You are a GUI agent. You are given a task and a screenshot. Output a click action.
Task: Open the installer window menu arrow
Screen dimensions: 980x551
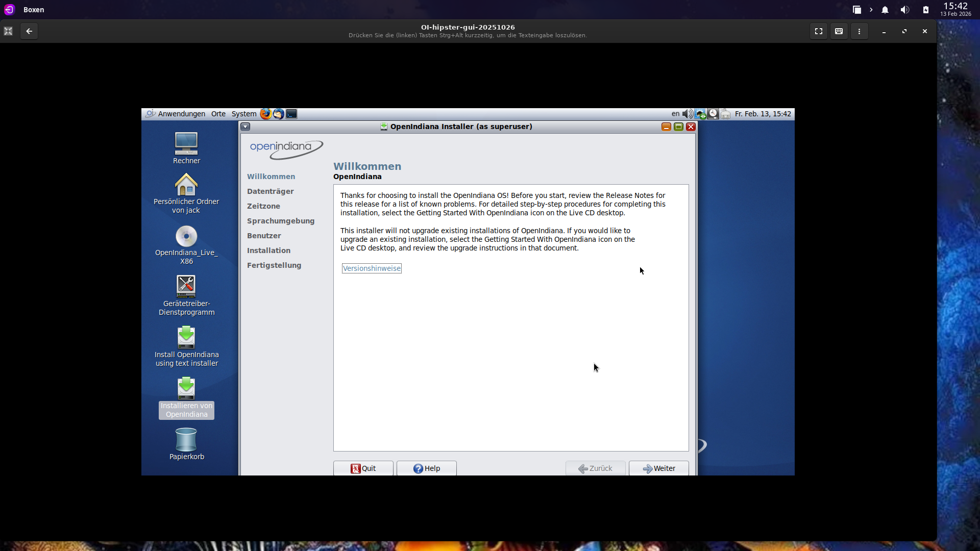(246, 127)
